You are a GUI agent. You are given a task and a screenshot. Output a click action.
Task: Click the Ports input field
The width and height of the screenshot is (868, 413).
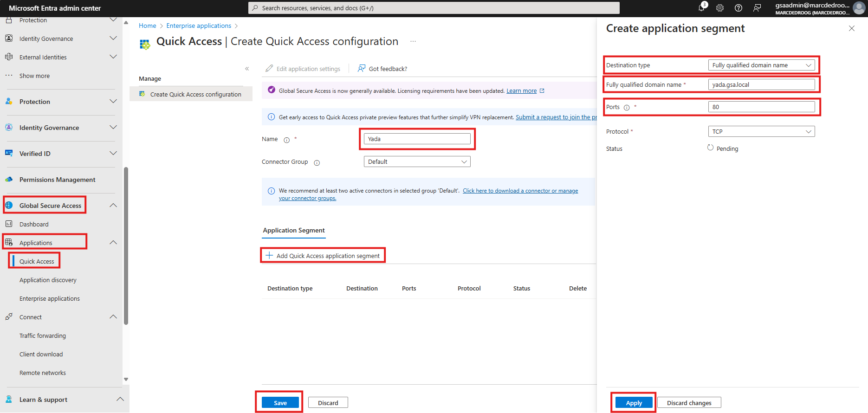(x=761, y=107)
